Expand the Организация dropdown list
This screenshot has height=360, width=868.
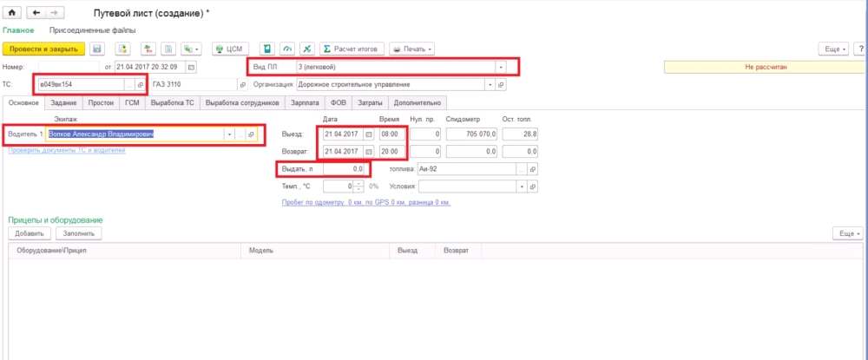click(x=489, y=85)
